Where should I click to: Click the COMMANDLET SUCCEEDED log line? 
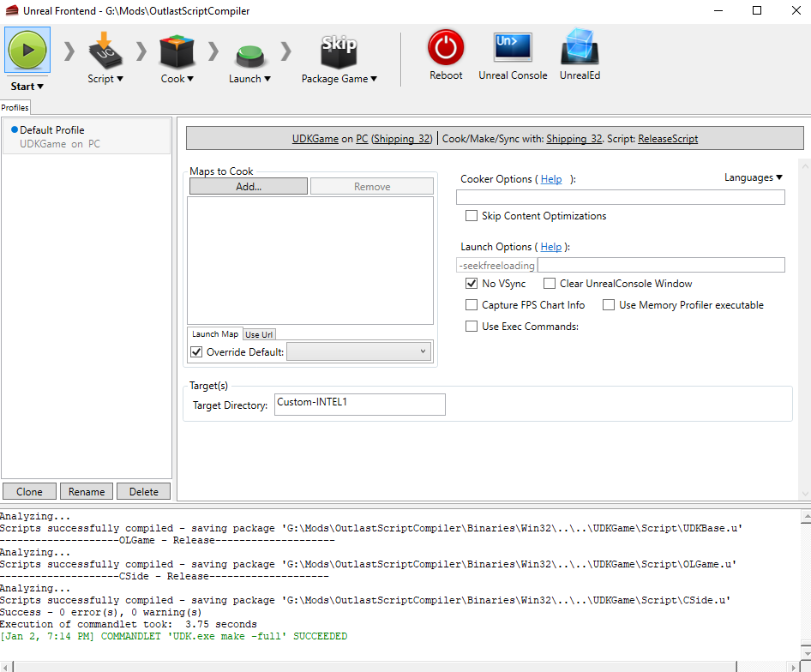click(x=174, y=636)
